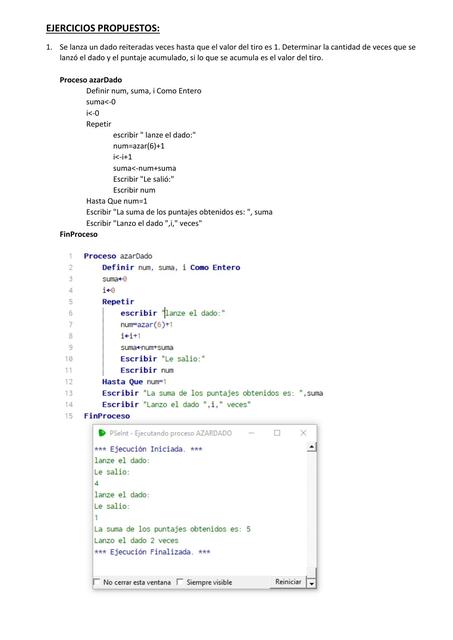453x640 pixels.
Task: Click the scroll up arrow in execution window
Action: click(311, 447)
